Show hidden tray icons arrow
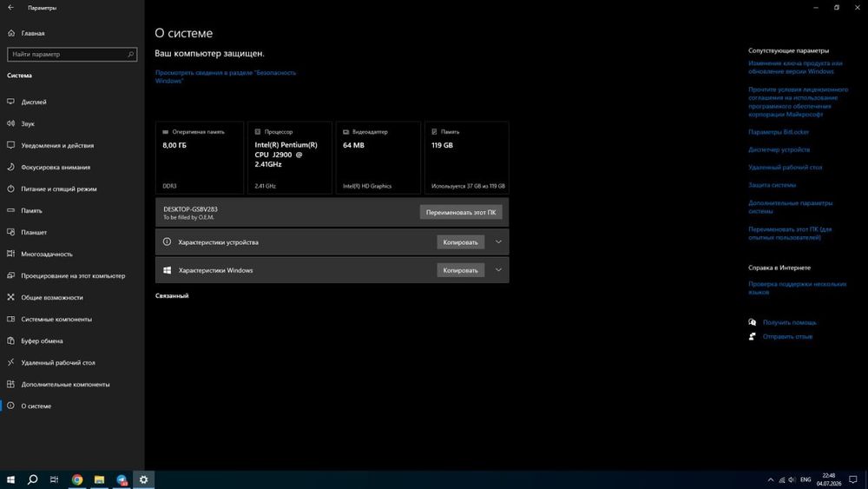Screen dimensions: 868x489 coord(771,479)
